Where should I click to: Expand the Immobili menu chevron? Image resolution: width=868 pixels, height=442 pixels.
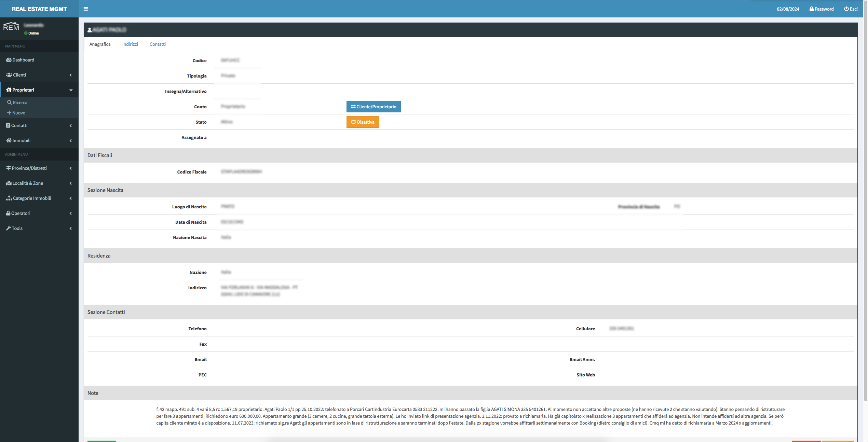(71, 140)
